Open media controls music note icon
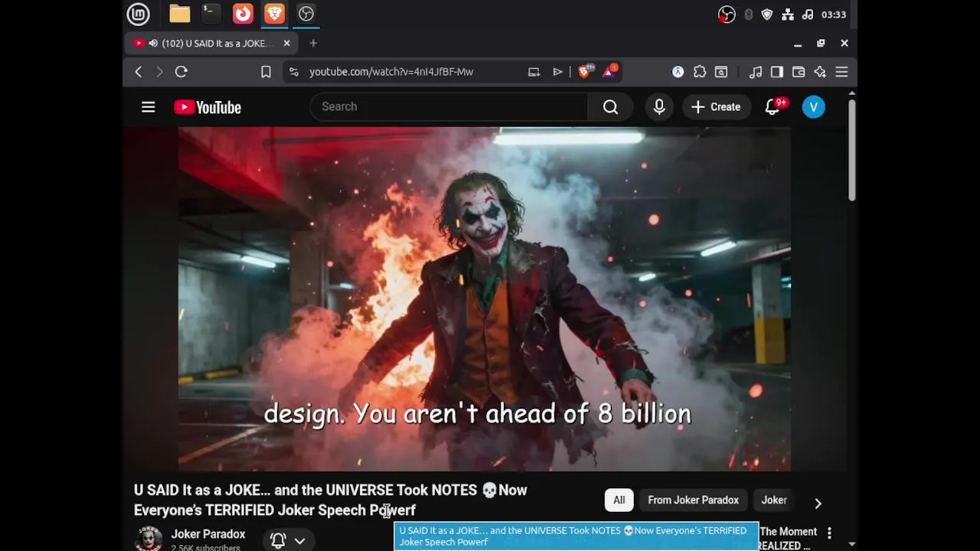The image size is (980, 551). click(x=756, y=72)
